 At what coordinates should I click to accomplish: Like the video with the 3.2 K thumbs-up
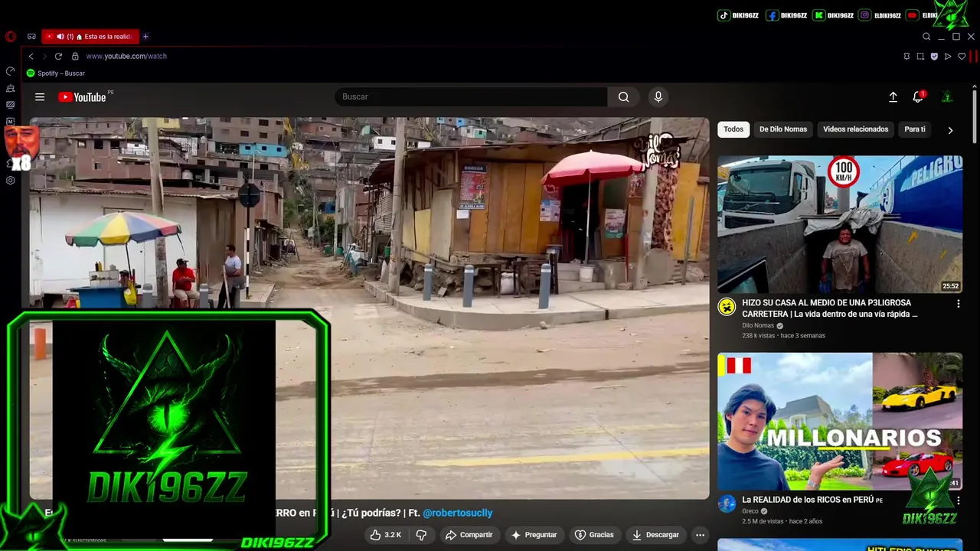tap(386, 535)
